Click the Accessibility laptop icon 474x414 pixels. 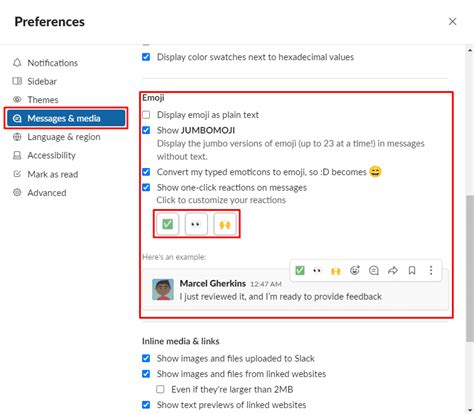tap(17, 155)
